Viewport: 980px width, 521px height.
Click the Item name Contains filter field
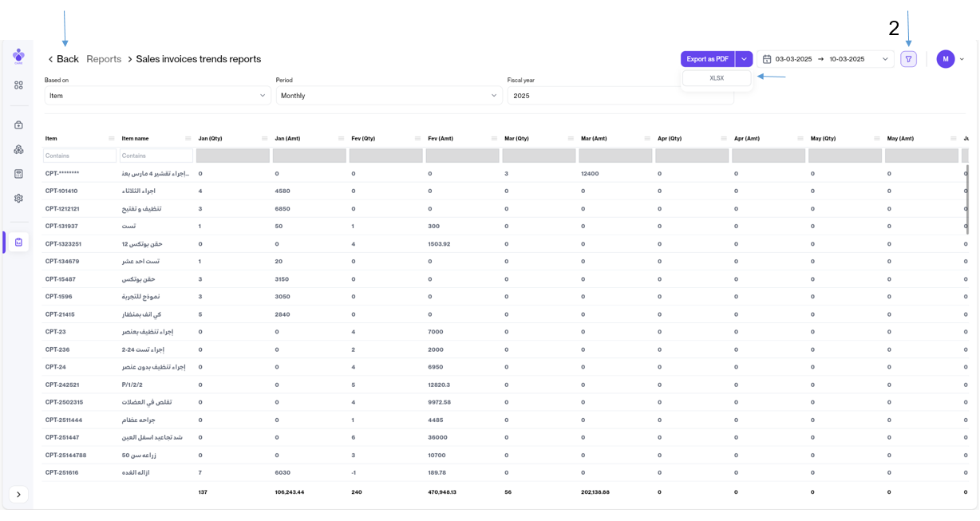pos(156,156)
